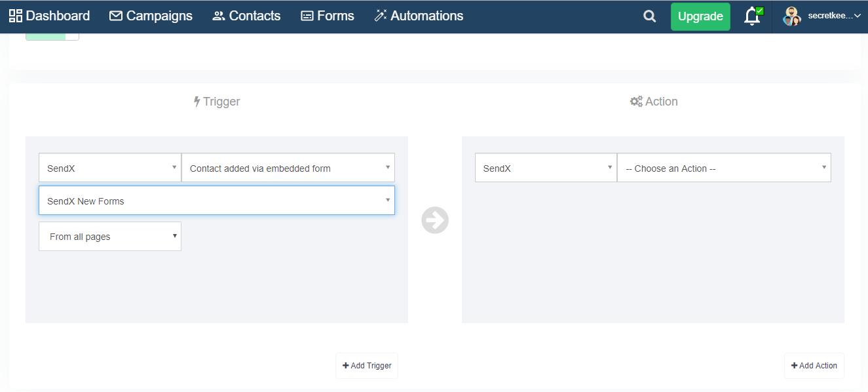Open the Contacts menu
Image resolution: width=868 pixels, height=392 pixels.
[x=246, y=16]
